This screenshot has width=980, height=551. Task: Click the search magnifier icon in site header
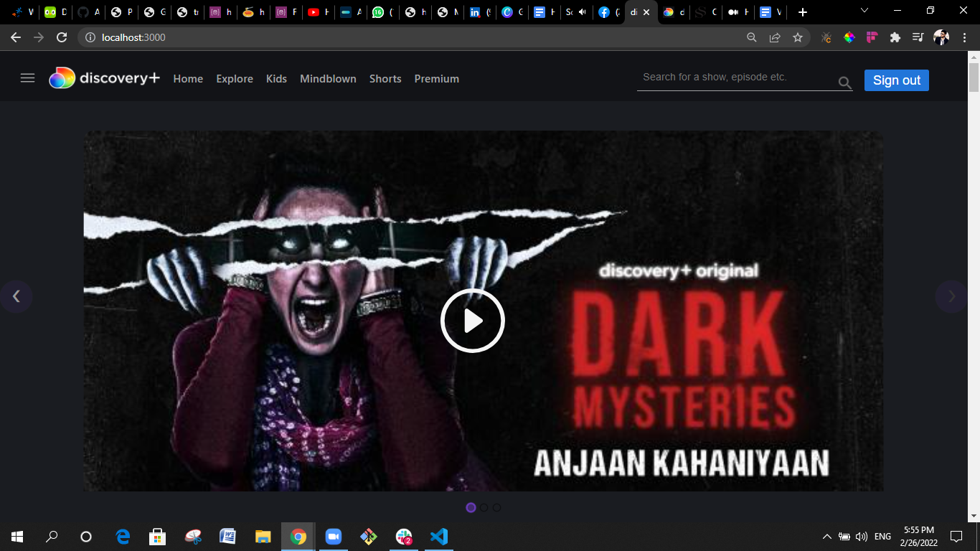[x=845, y=83]
